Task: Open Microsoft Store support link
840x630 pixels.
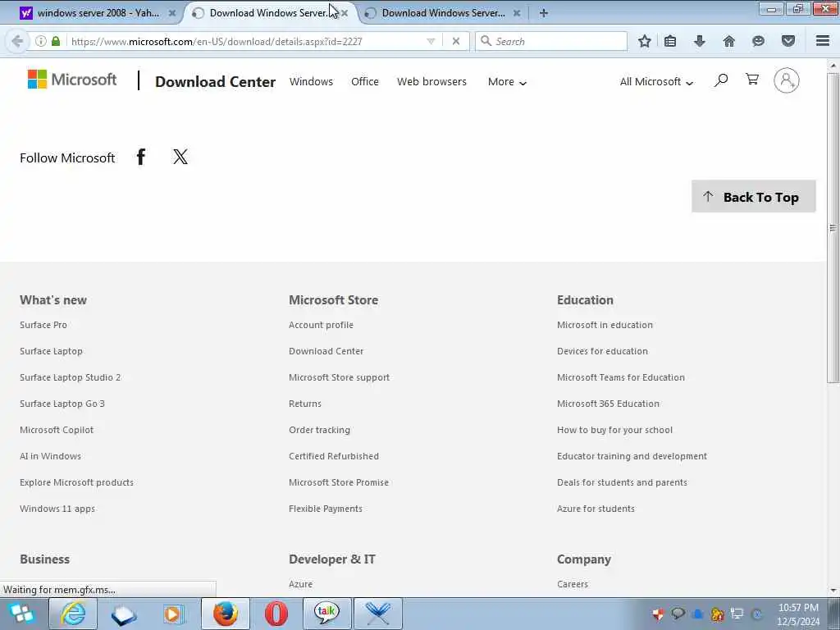Action: (339, 377)
